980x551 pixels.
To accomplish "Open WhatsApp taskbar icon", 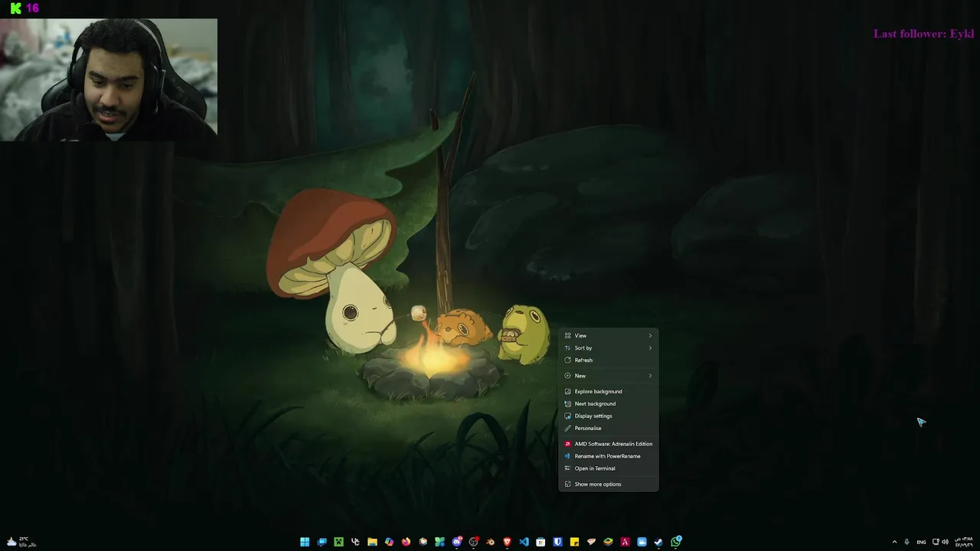I will [x=676, y=542].
